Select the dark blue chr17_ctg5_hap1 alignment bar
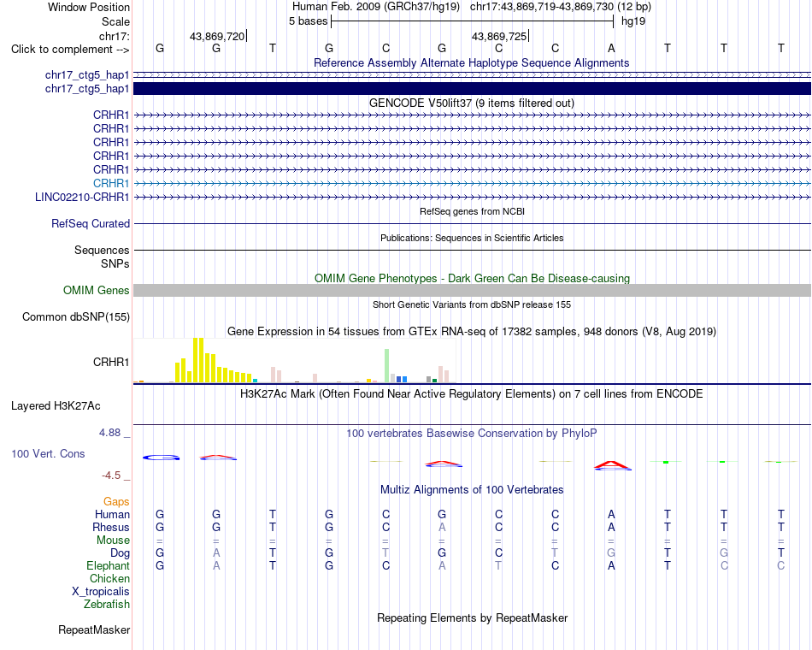 [472, 89]
